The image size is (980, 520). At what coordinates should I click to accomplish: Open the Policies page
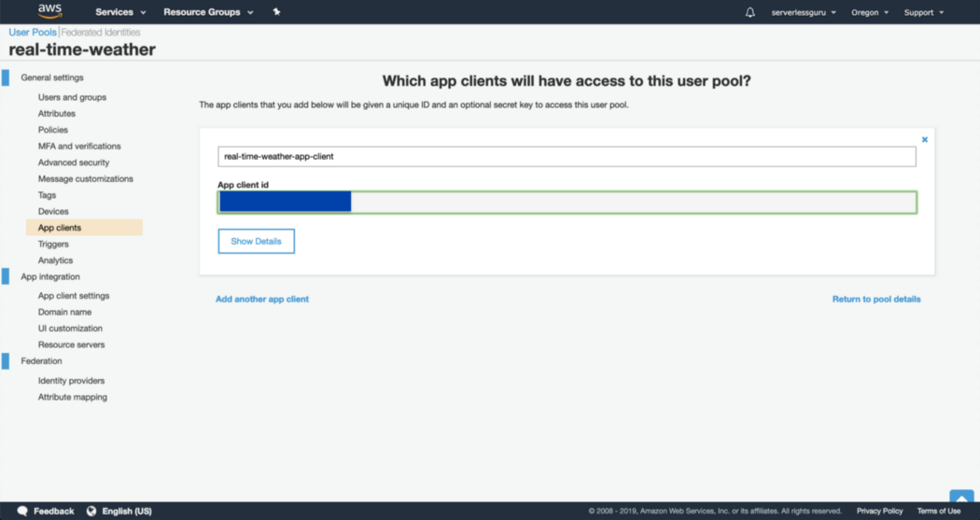(52, 130)
